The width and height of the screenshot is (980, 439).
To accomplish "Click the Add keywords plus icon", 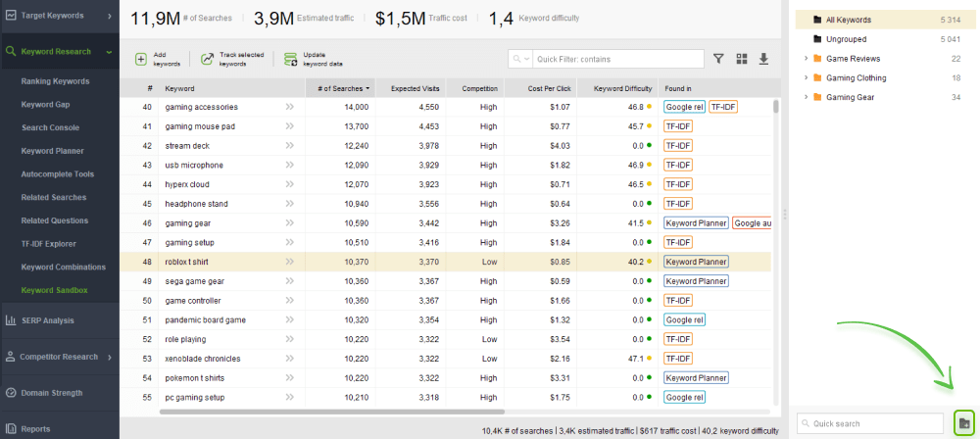I will click(141, 59).
